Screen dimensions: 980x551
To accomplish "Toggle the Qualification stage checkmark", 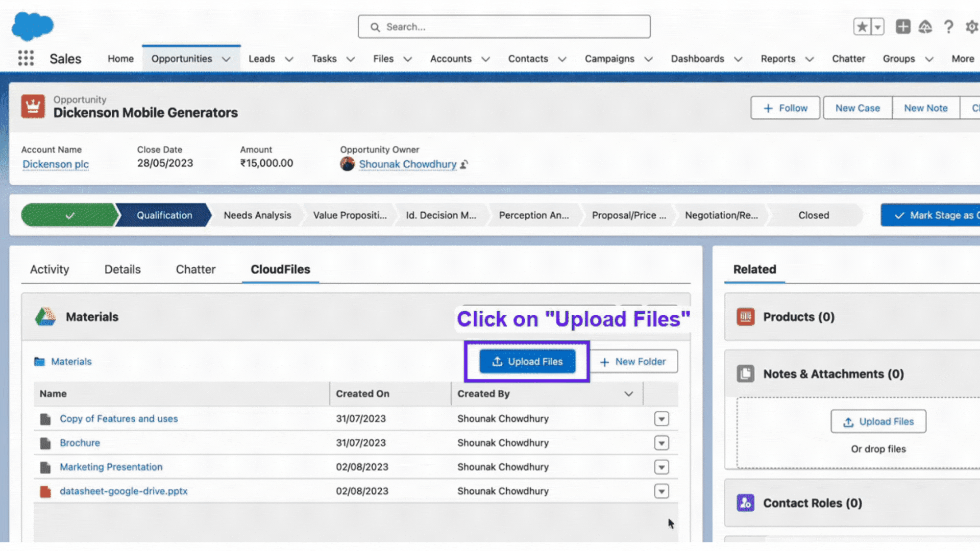I will pyautogui.click(x=70, y=215).
